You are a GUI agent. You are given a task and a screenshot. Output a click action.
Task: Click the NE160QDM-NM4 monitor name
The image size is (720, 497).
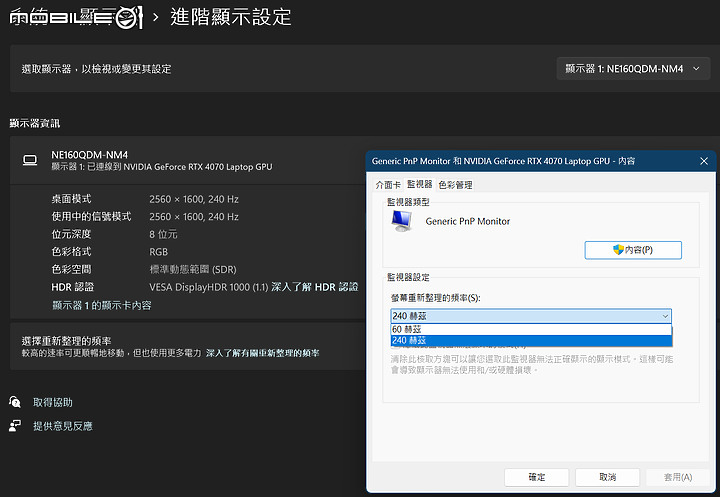(90, 155)
